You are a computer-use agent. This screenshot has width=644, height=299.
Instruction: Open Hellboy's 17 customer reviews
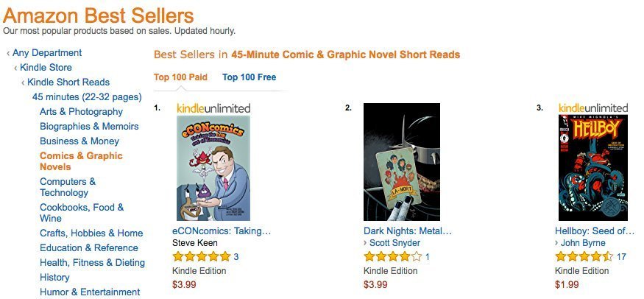[x=621, y=257]
